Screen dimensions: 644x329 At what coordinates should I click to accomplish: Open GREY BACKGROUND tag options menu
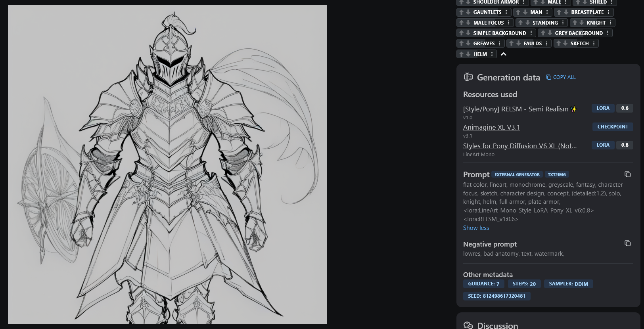[x=608, y=33]
